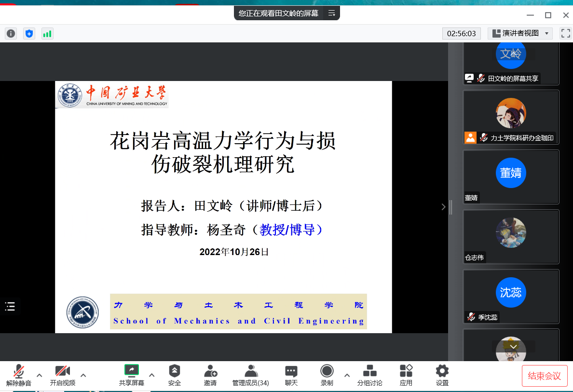Click the red 结束会议 button
Viewport: 573px width, 392px height.
tap(545, 376)
